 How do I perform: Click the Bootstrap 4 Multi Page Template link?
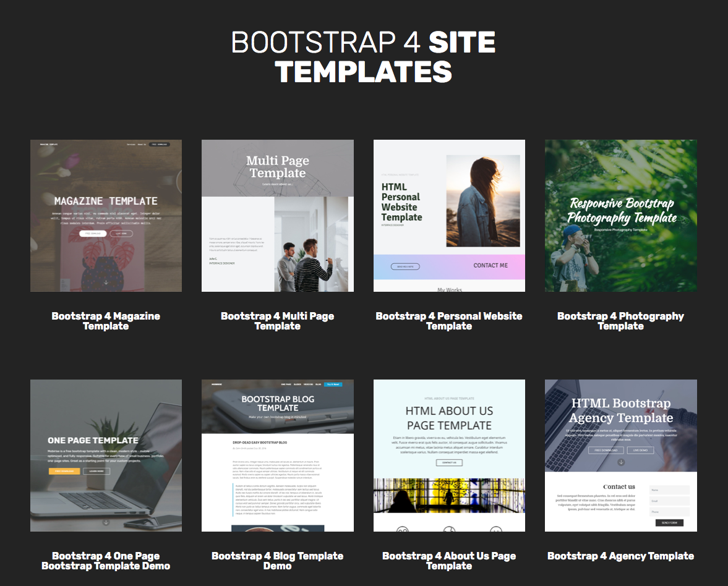(x=278, y=321)
